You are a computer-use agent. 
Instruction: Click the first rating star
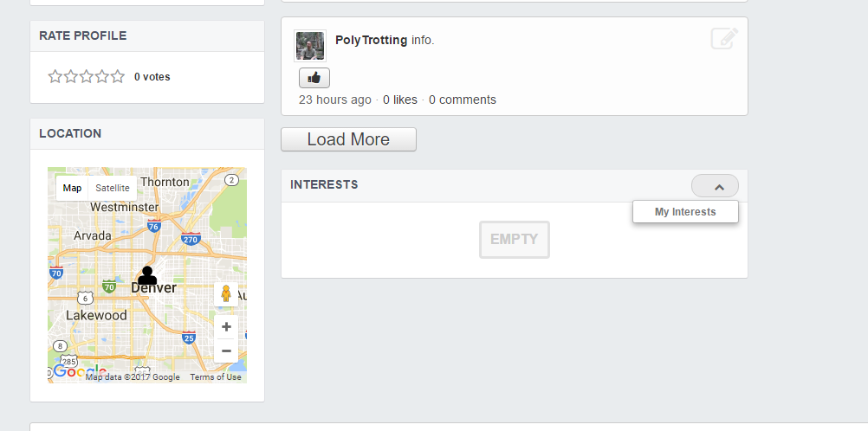(x=55, y=76)
